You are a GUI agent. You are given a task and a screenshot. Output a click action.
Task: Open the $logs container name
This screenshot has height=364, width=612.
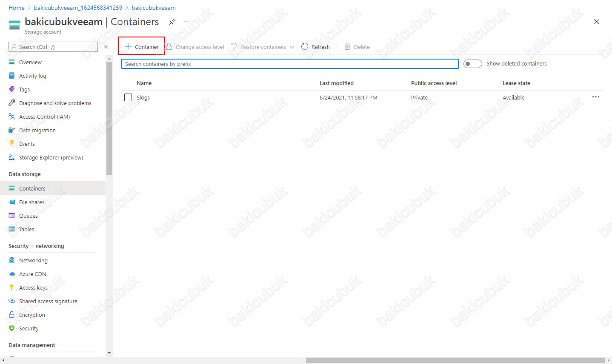143,97
